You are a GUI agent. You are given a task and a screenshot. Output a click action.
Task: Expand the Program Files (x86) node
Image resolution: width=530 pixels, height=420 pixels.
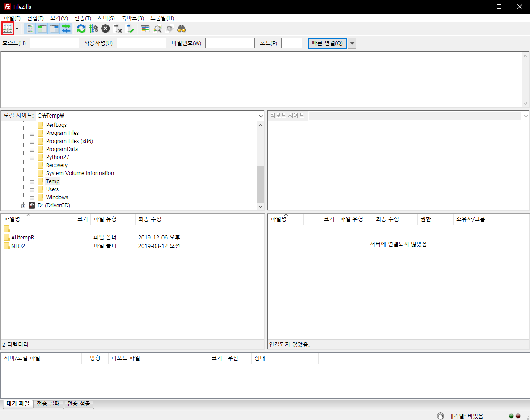pos(32,142)
